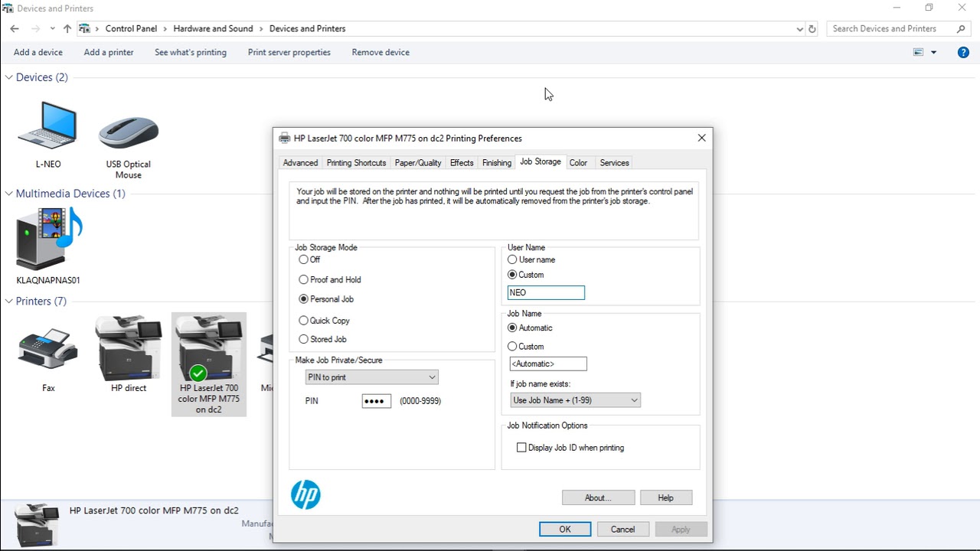Select the L-NEO laptop device icon

click(47, 124)
